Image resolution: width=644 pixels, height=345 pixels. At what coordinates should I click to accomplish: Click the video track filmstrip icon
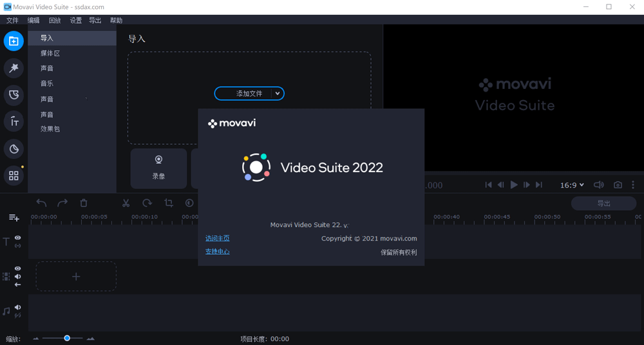(6, 277)
